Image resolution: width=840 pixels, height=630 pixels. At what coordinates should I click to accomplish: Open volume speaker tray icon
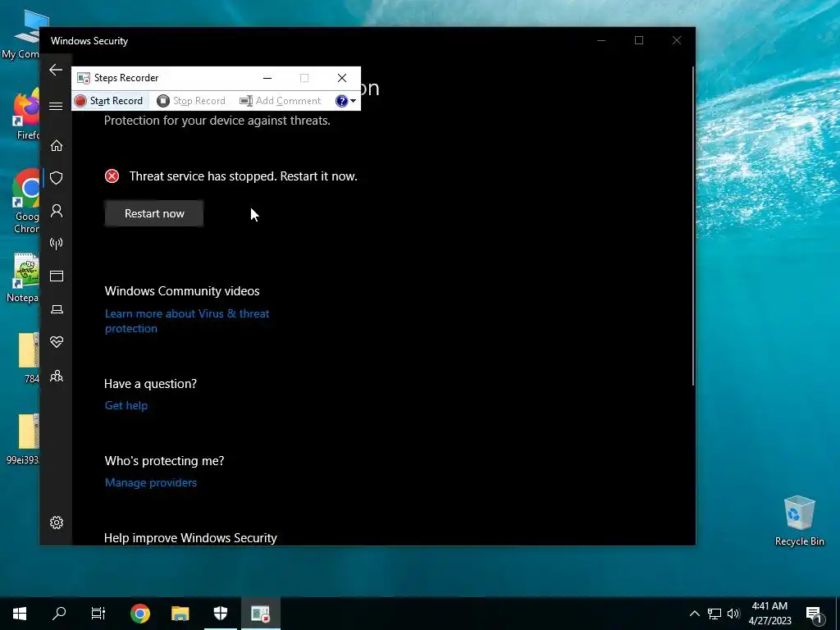coord(733,614)
